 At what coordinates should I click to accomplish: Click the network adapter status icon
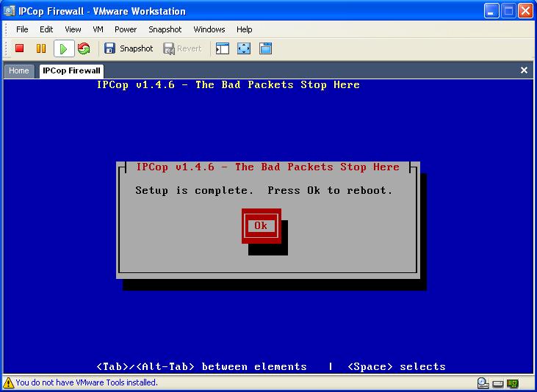click(513, 383)
